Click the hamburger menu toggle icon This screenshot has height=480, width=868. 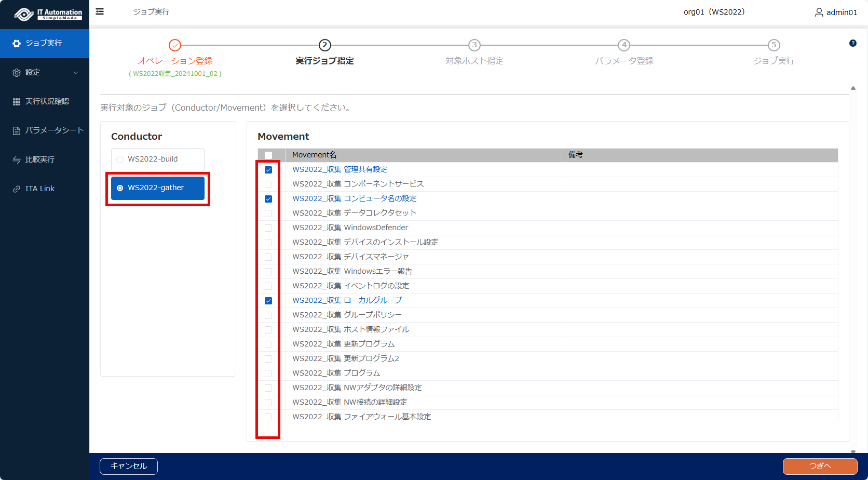tap(100, 11)
